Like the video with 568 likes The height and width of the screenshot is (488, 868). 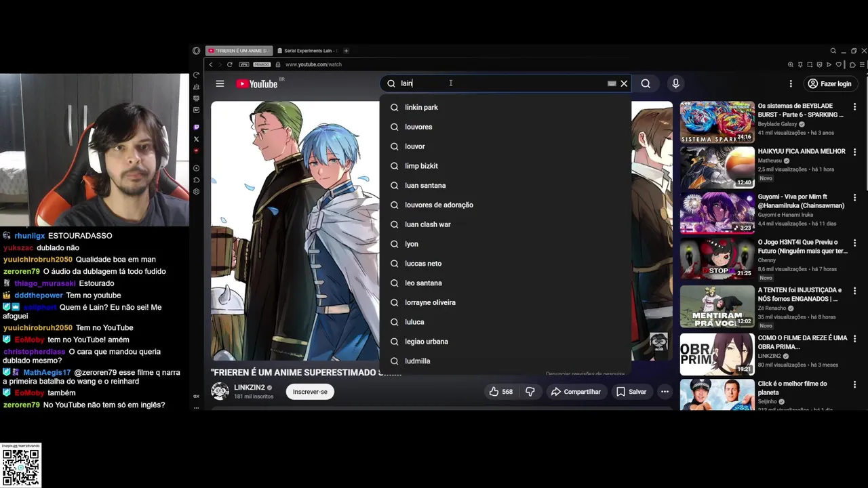(x=501, y=392)
